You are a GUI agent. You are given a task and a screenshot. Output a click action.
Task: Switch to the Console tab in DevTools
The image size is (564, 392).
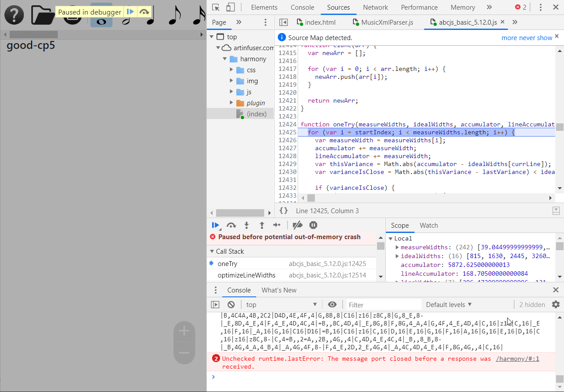coord(303,7)
